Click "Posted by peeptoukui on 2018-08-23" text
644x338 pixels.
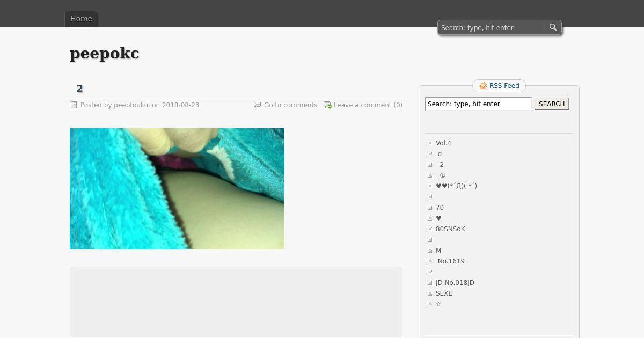point(140,105)
